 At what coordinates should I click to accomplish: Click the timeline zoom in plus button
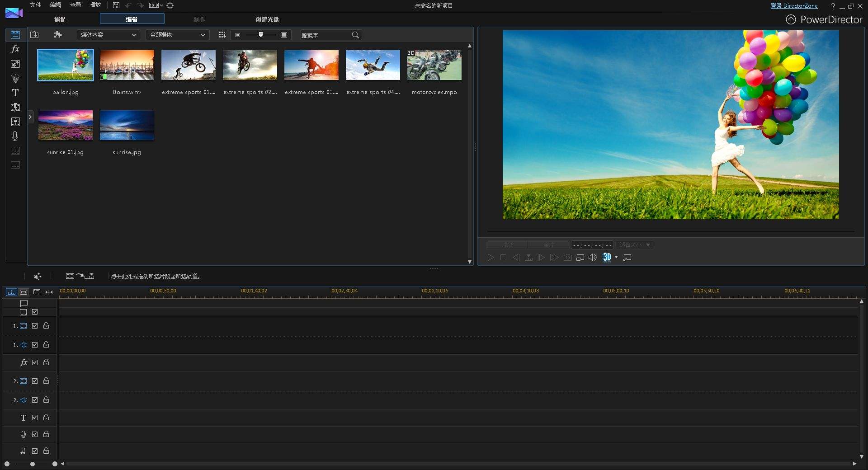tap(55, 464)
